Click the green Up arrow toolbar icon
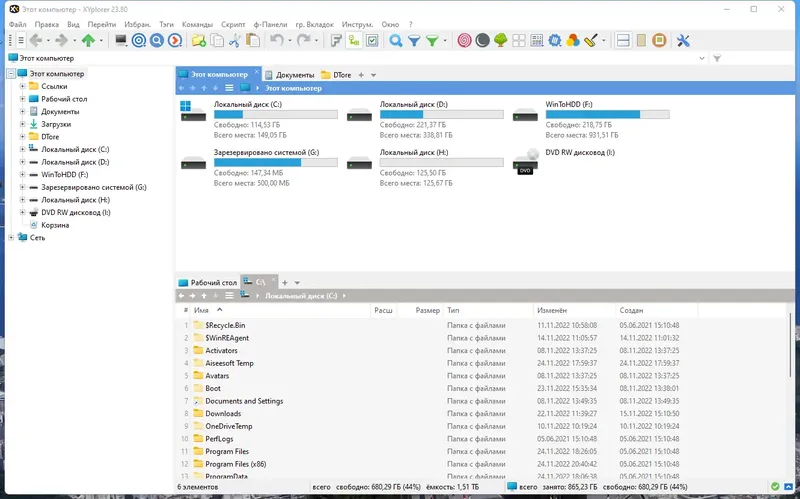 coord(88,40)
